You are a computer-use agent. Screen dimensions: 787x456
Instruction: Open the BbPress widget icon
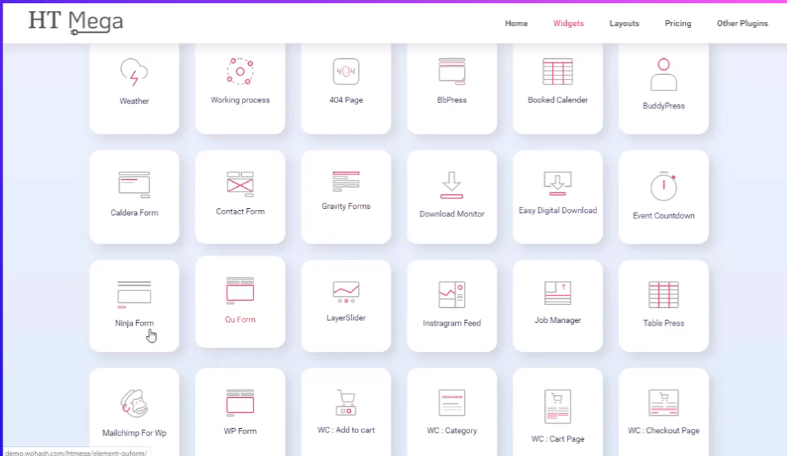point(452,71)
